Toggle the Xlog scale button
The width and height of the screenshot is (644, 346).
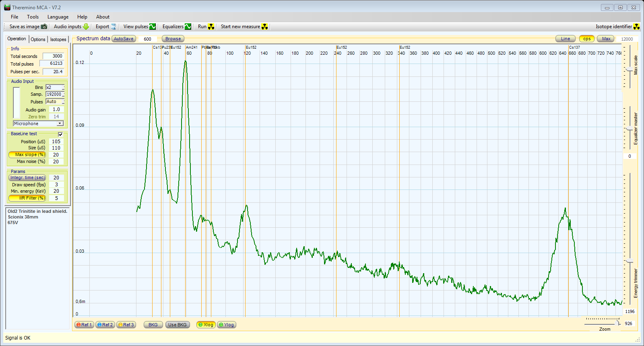(206, 325)
